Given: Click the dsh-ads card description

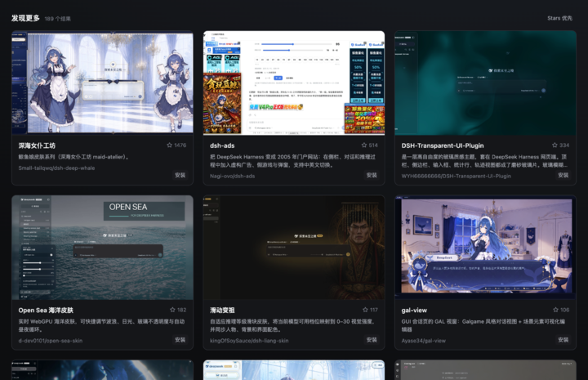Looking at the screenshot, I should click(x=292, y=161).
